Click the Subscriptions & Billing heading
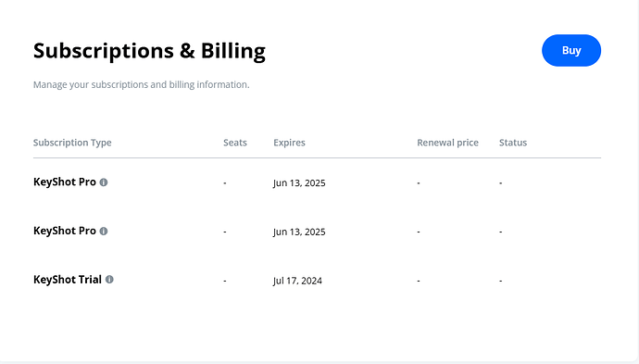 [x=149, y=51]
